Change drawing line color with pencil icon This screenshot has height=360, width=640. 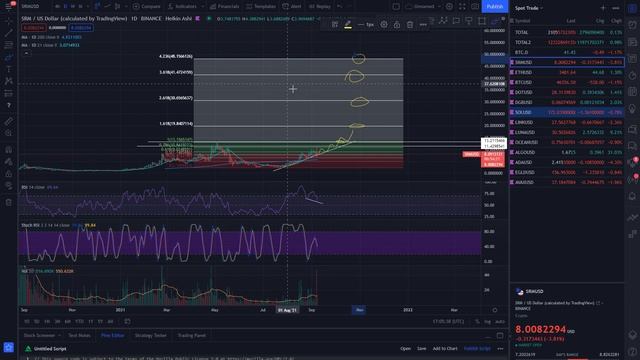coord(348,24)
